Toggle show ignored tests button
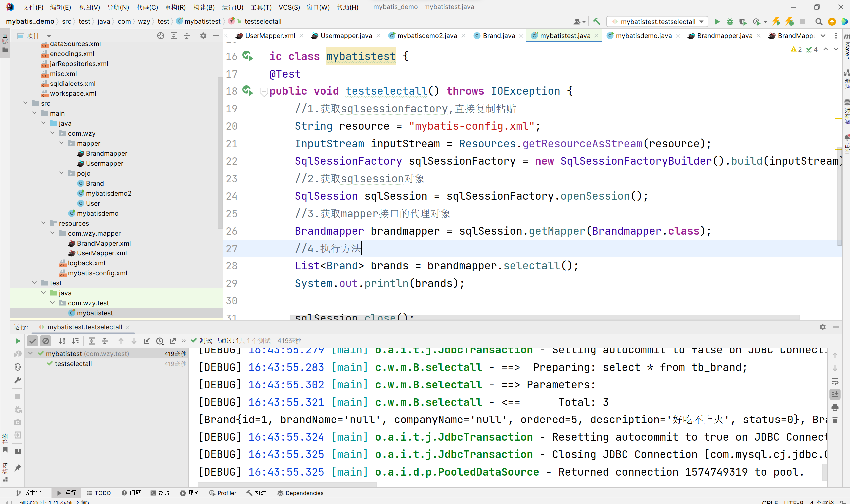This screenshot has height=504, width=850. pyautogui.click(x=45, y=341)
